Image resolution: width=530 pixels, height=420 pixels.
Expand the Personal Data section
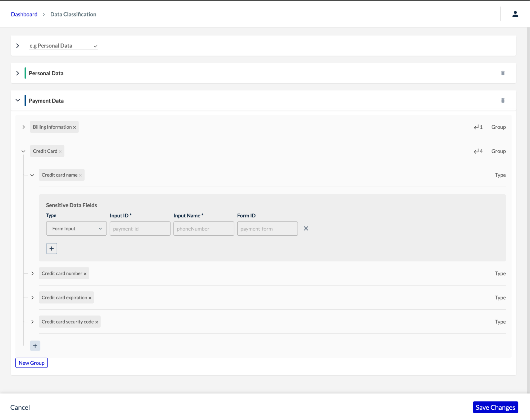[18, 73]
